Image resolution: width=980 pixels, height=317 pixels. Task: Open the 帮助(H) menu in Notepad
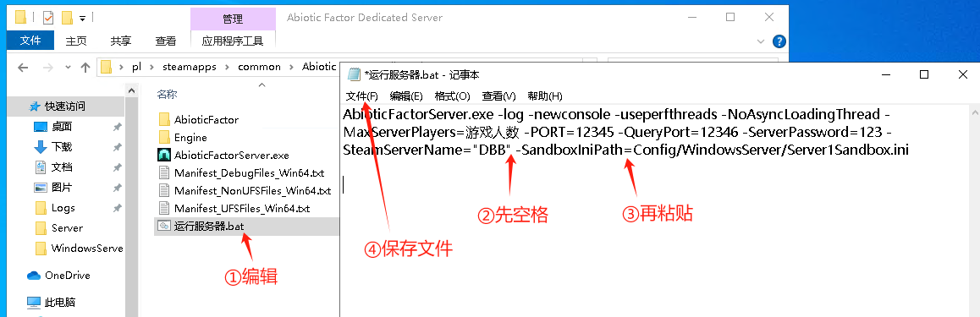pyautogui.click(x=545, y=96)
